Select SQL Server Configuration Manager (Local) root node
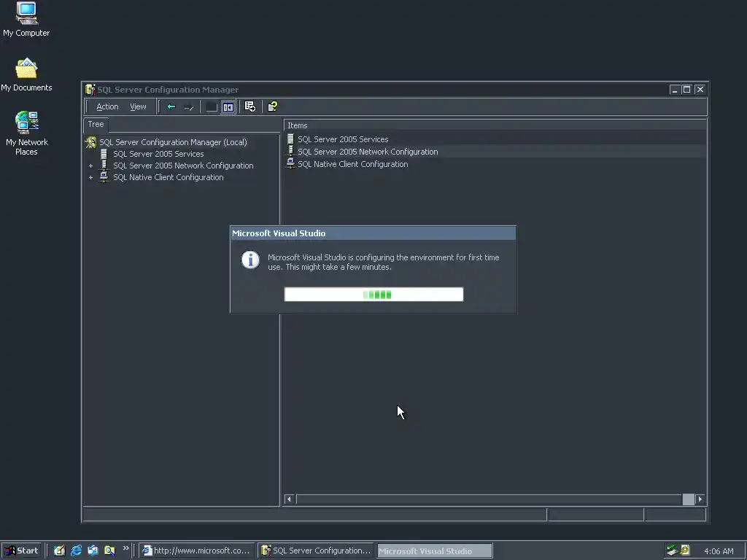This screenshot has height=560, width=747. (x=173, y=142)
